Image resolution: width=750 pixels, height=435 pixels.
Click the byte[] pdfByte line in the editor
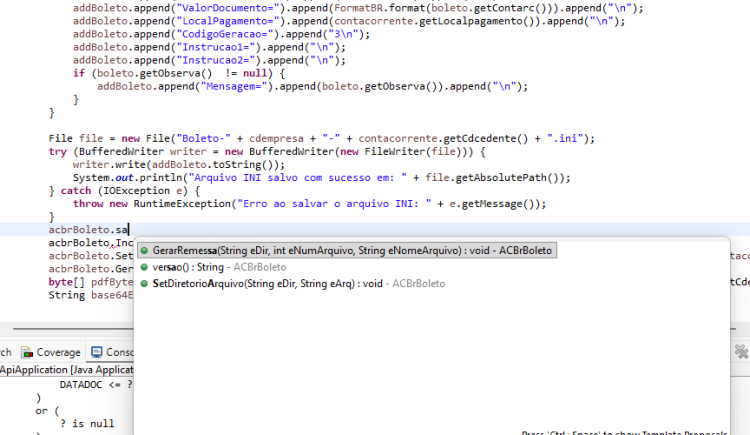click(90, 282)
